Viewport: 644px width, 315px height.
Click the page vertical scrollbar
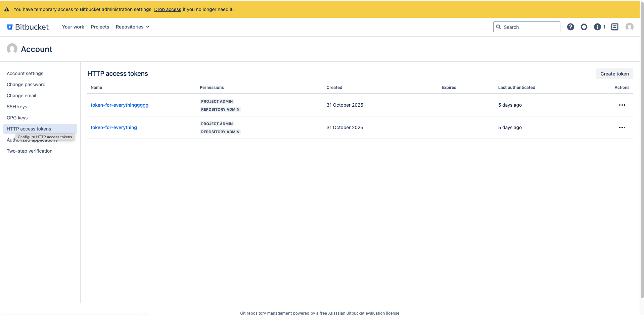[x=642, y=151]
